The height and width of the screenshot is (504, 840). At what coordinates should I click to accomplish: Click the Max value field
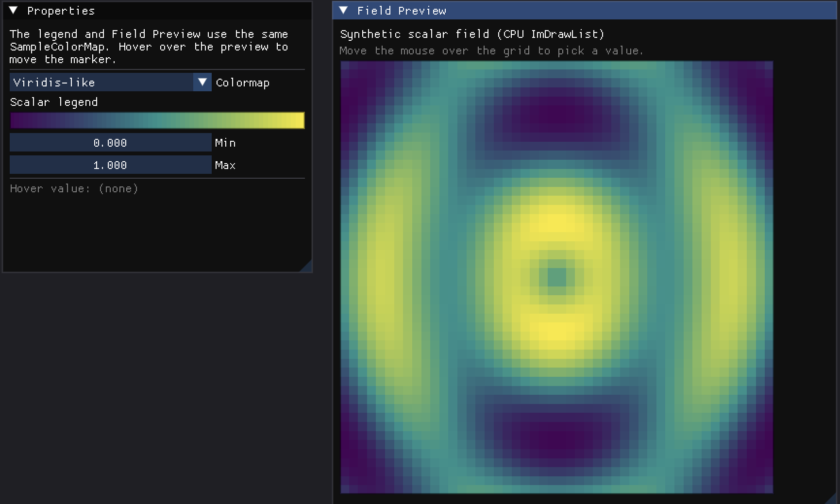pyautogui.click(x=111, y=165)
